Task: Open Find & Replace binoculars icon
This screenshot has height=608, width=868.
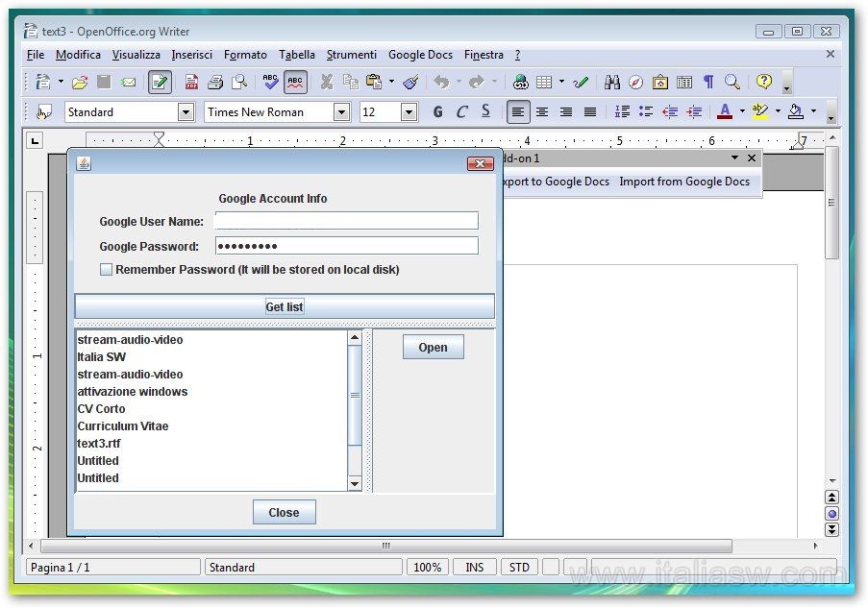Action: coord(611,83)
